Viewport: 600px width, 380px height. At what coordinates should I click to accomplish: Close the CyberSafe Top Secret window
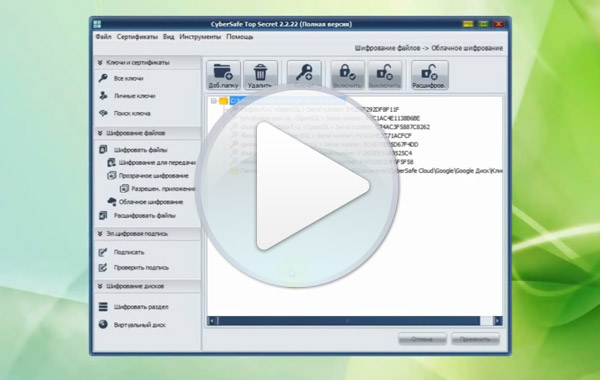499,24
